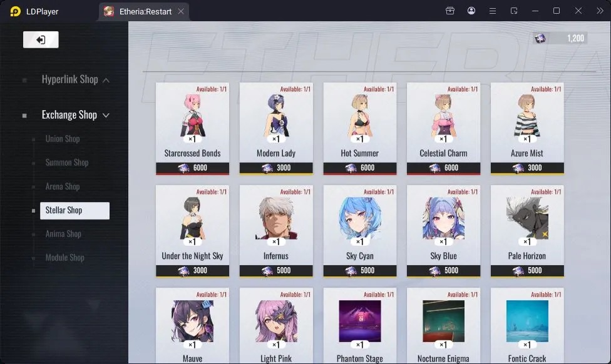Go to Arena Shop
The height and width of the screenshot is (364, 611).
[x=63, y=186]
